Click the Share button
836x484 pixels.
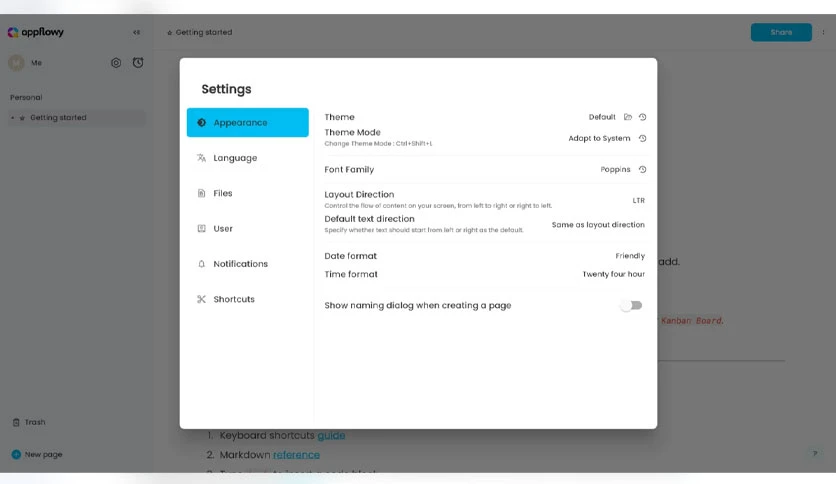click(781, 32)
